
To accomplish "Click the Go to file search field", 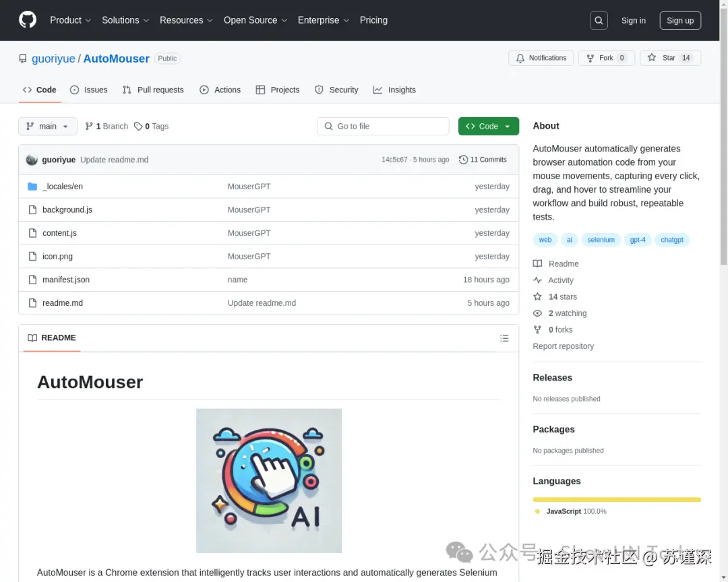I will (x=383, y=126).
